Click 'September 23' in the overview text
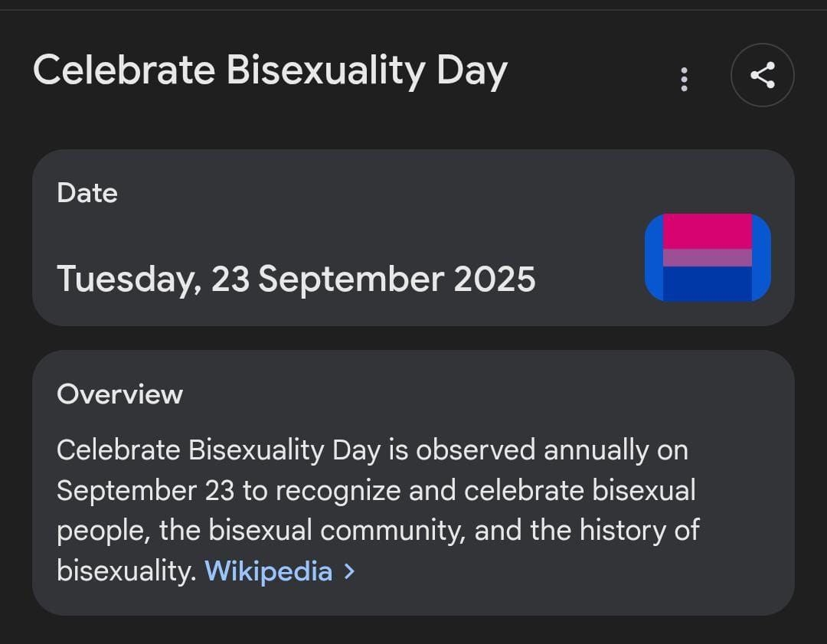 145,490
